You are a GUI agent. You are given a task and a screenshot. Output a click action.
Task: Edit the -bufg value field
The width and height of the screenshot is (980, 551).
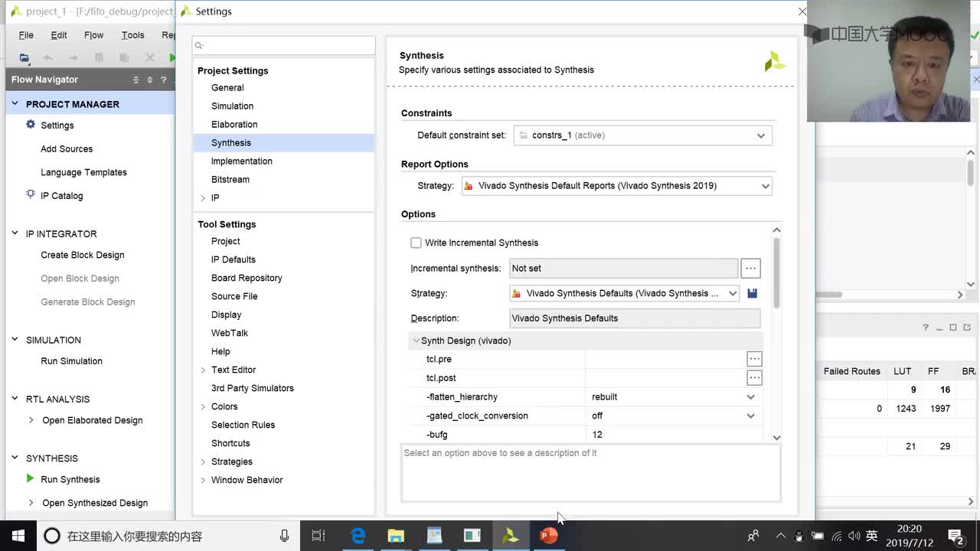pyautogui.click(x=675, y=435)
